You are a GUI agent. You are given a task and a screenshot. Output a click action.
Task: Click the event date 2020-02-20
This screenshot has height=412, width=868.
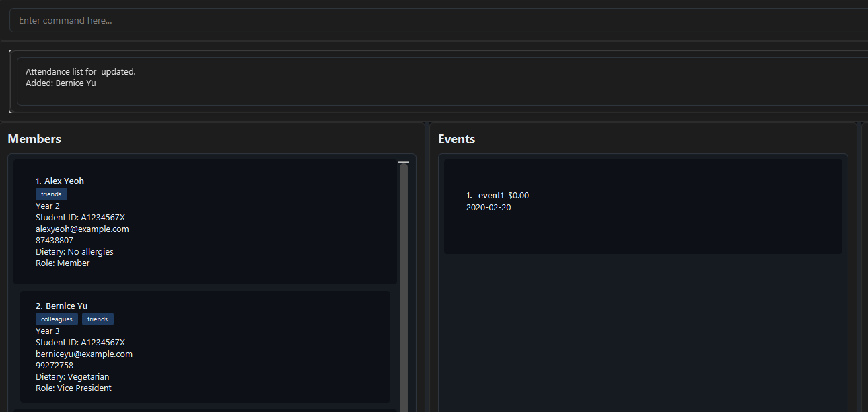click(x=489, y=208)
